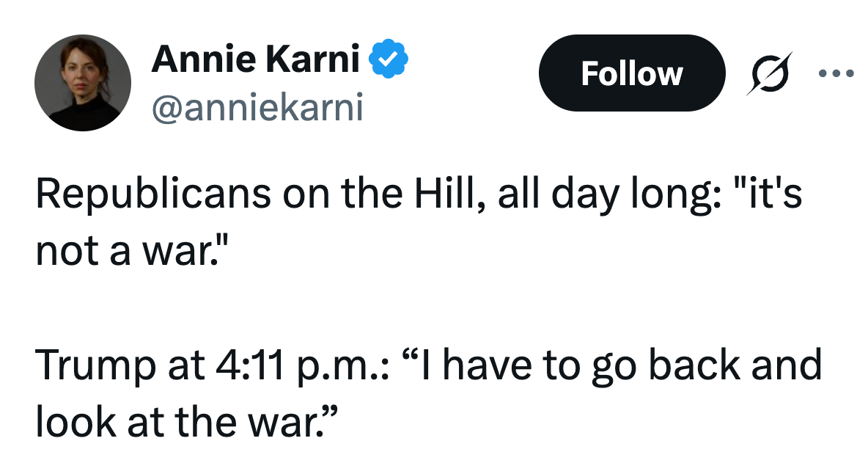Open Annie Karni's profile picture
This screenshot has height=474, width=868.
point(82,82)
